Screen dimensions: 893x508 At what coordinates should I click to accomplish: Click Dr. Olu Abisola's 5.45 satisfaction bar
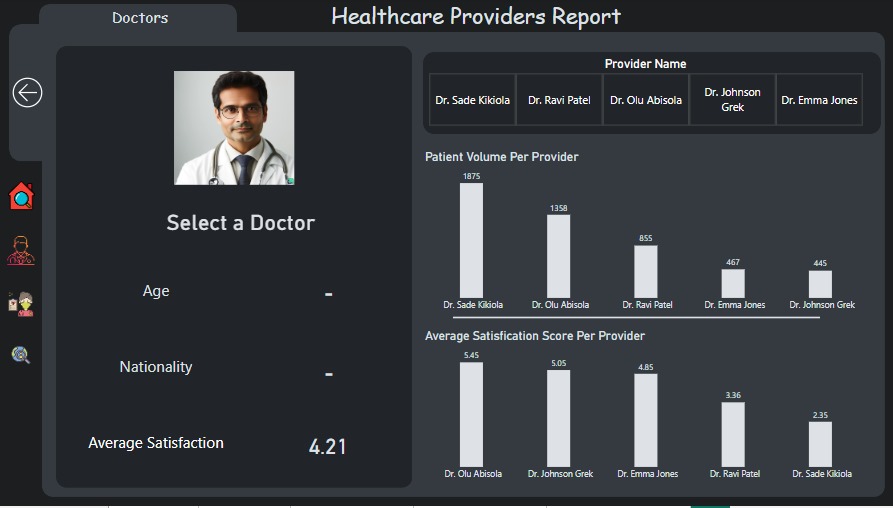click(471, 414)
